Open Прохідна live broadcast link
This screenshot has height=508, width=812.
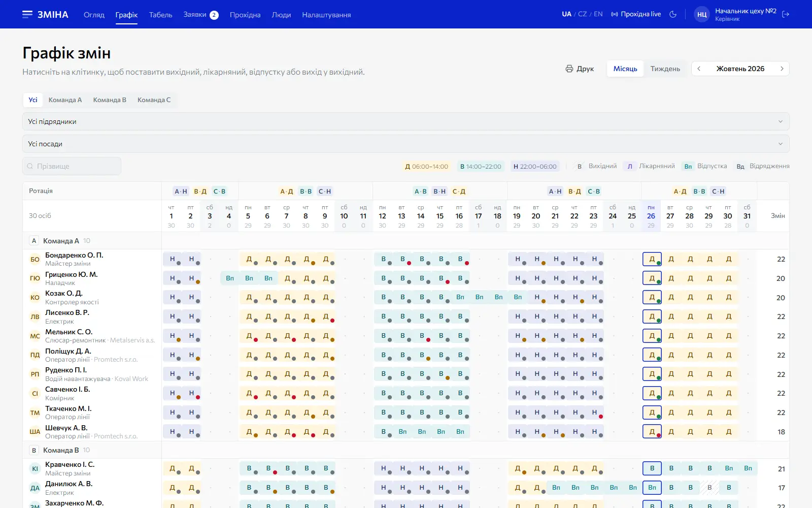636,14
